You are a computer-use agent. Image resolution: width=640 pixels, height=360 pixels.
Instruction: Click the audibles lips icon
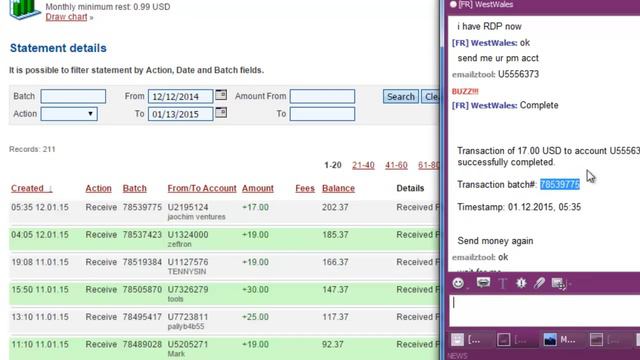(x=483, y=282)
